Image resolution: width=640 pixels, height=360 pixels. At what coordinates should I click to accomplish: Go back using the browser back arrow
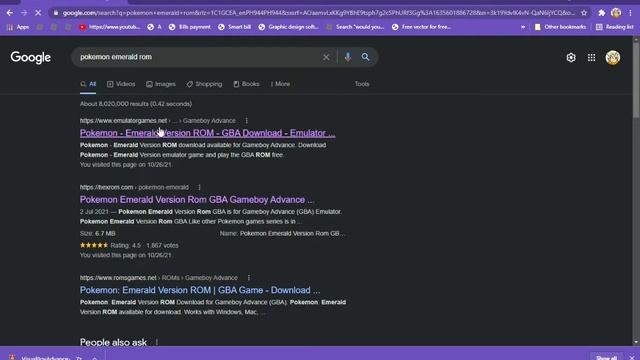[9, 13]
